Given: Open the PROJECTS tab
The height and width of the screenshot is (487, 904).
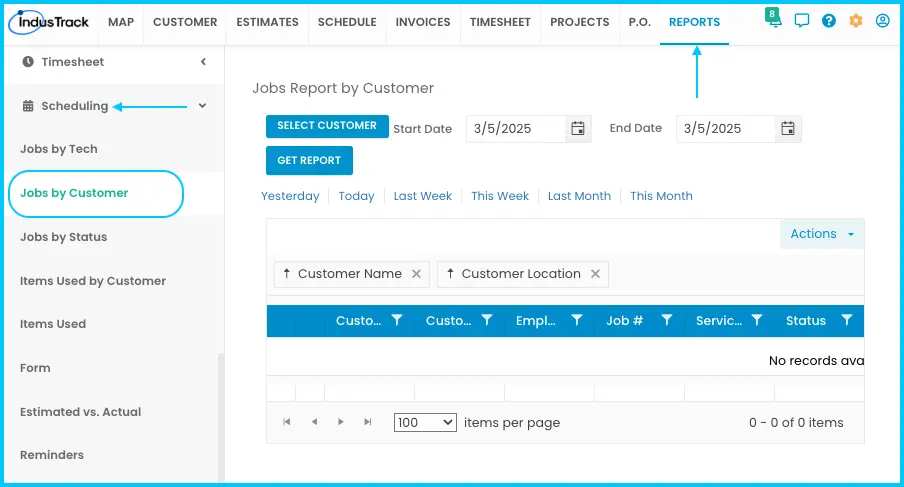Looking at the screenshot, I should [579, 22].
